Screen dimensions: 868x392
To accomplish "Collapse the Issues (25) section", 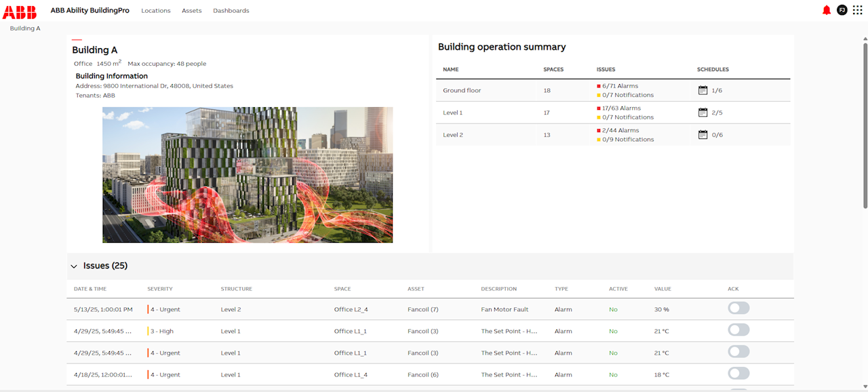I will [x=74, y=267].
